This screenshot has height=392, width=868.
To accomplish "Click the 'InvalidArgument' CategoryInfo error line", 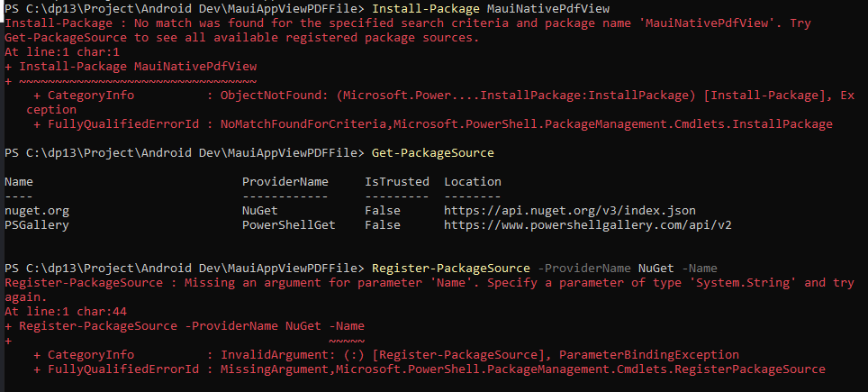I will (386, 354).
